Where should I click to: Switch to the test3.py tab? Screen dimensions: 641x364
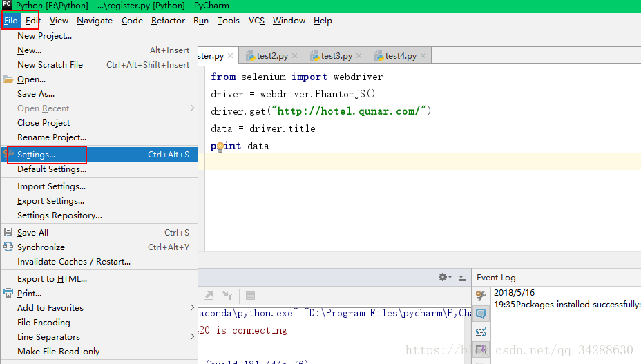(335, 56)
